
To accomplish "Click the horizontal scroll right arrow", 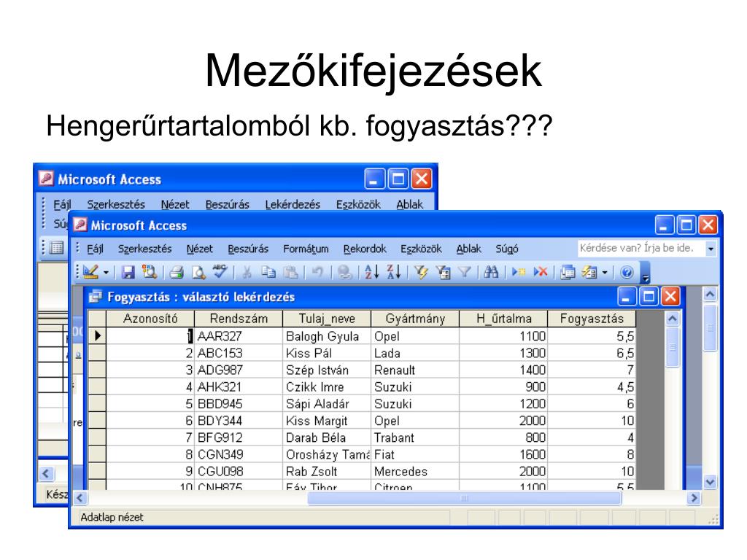I will tap(694, 498).
